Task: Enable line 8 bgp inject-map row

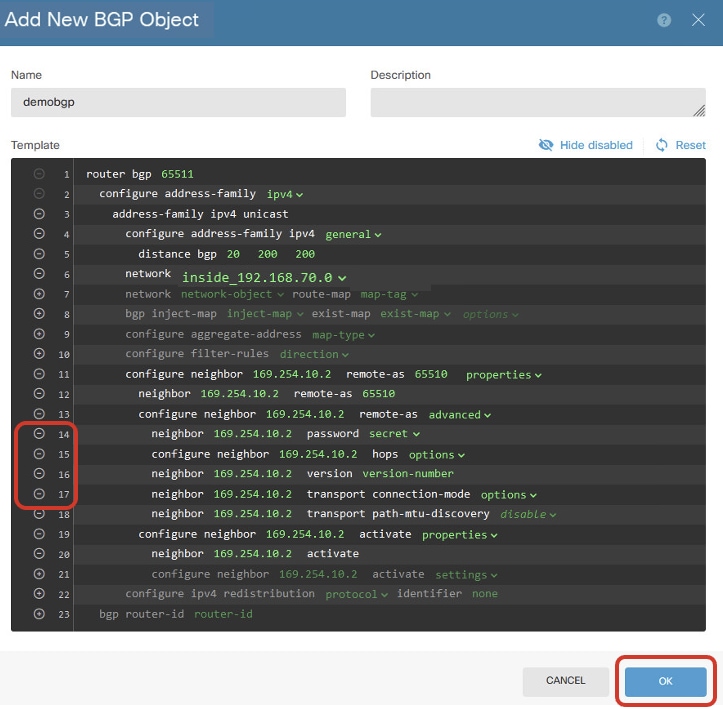Action: pos(39,314)
